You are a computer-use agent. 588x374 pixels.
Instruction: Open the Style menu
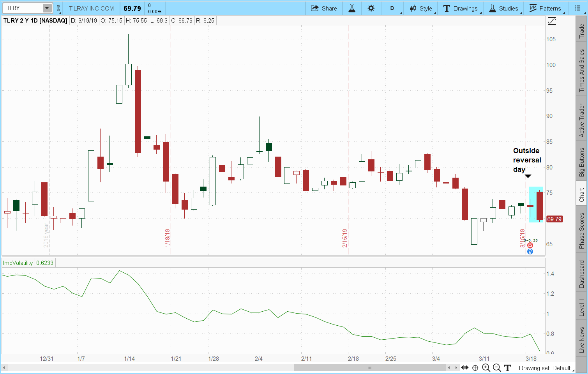421,8
